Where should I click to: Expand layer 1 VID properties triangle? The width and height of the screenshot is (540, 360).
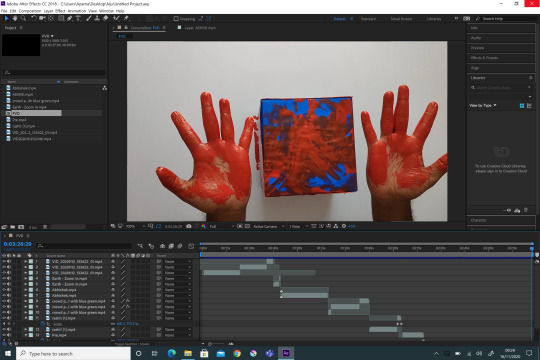25,261
